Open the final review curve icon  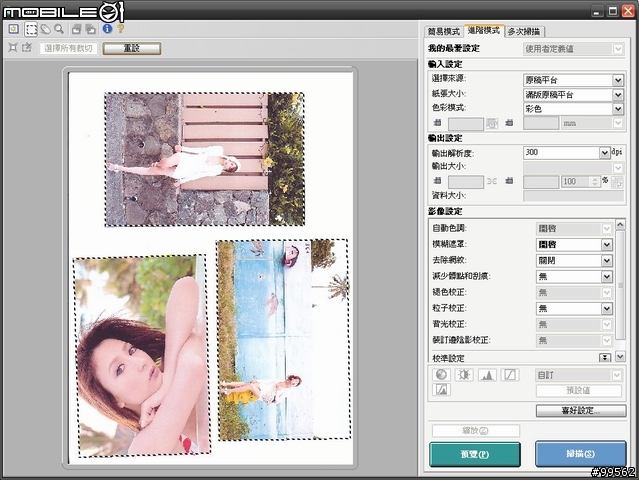tap(441, 390)
